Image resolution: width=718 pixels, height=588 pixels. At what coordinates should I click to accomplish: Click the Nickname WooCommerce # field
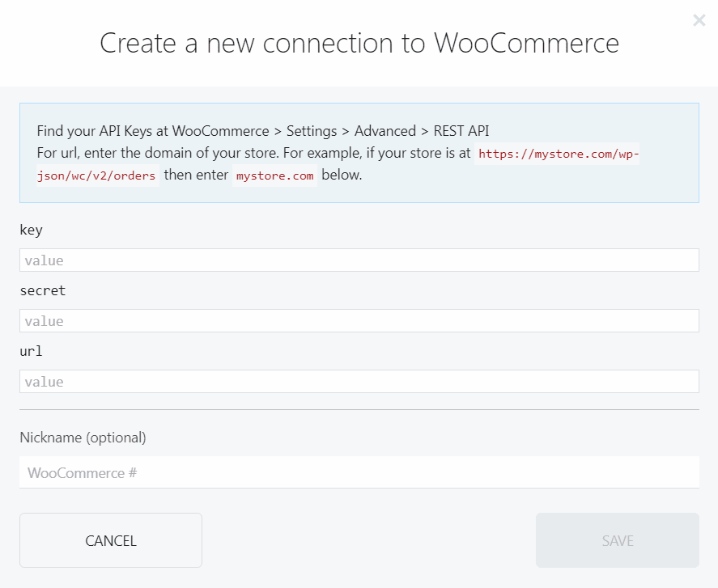359,472
